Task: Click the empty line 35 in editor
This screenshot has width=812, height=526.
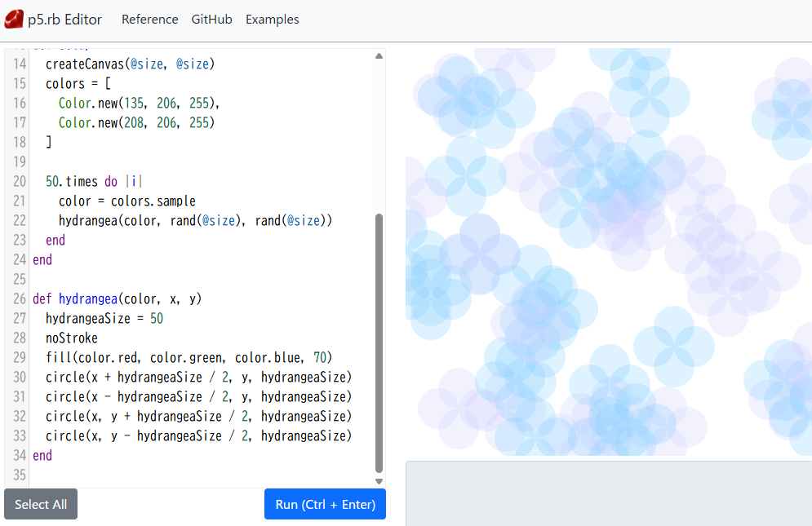Action: [202, 475]
